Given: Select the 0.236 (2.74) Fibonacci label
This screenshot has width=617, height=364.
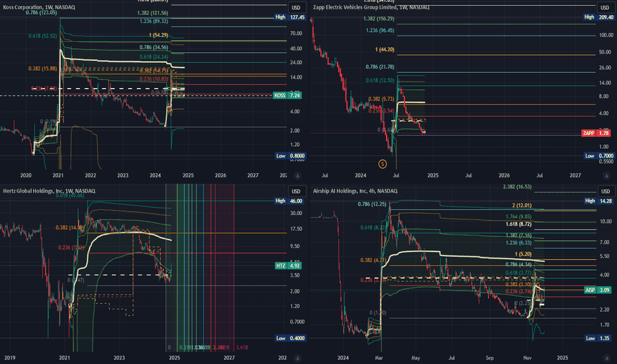Looking at the screenshot, I should [x=518, y=291].
